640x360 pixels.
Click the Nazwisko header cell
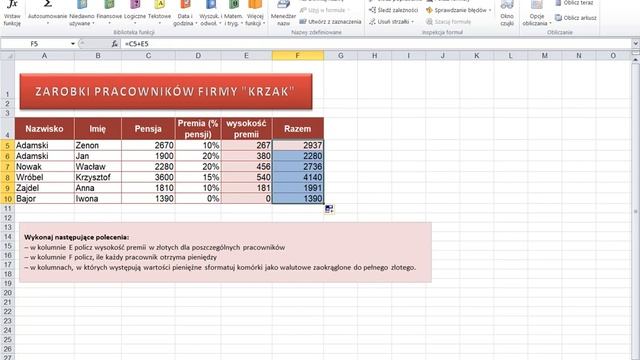(x=44, y=129)
